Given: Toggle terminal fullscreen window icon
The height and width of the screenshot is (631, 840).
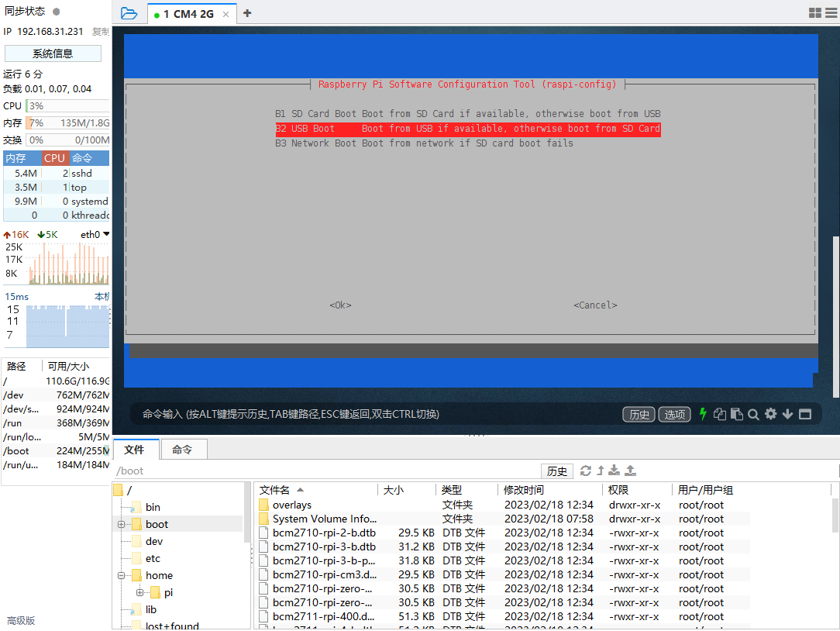Looking at the screenshot, I should click(804, 414).
